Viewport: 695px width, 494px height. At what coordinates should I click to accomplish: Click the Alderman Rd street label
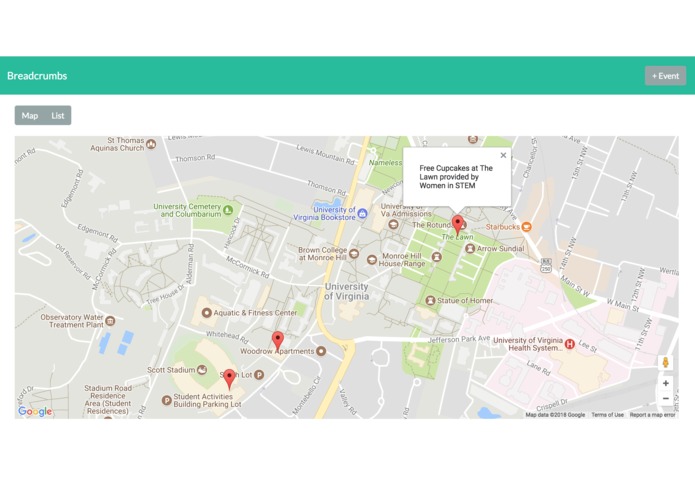[191, 264]
